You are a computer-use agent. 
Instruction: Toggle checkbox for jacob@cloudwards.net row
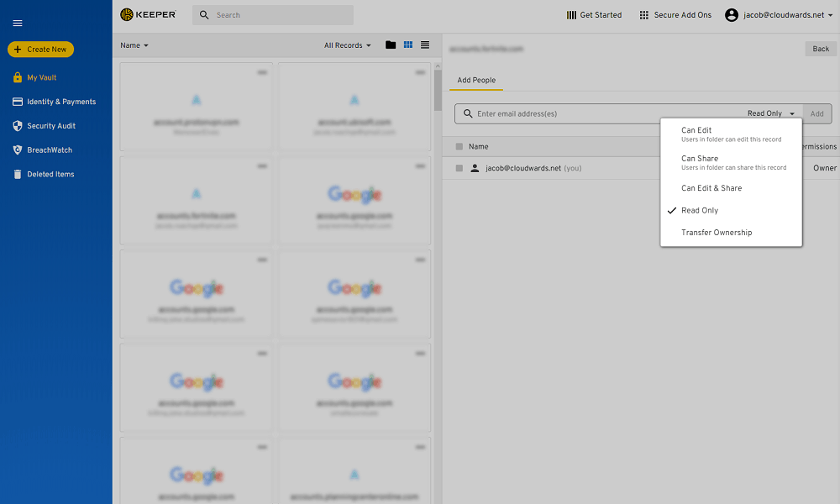tap(459, 168)
